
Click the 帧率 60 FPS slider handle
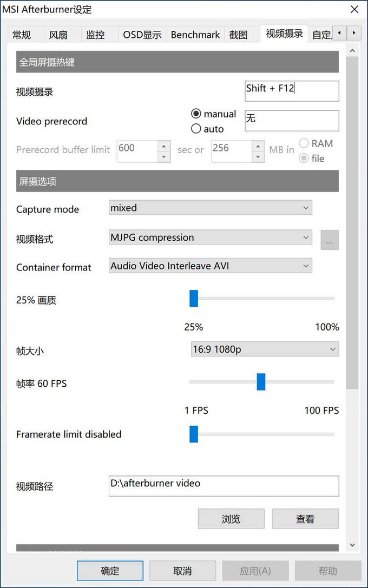tap(261, 382)
